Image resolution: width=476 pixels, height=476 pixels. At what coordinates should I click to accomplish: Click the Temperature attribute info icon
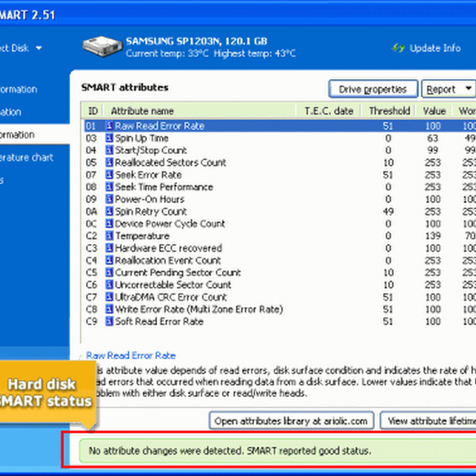click(x=109, y=236)
